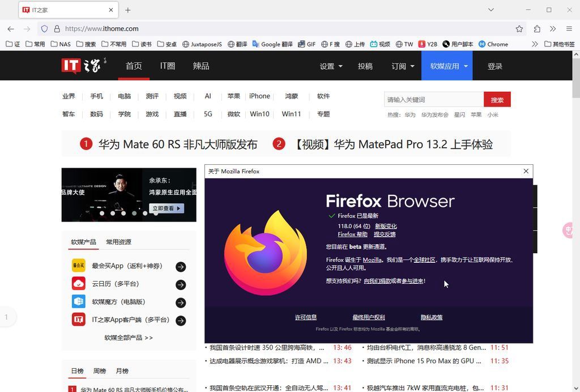Viewport: 580px width, 392px height.
Task: Open the 其他书签 folder
Action: [x=559, y=44]
